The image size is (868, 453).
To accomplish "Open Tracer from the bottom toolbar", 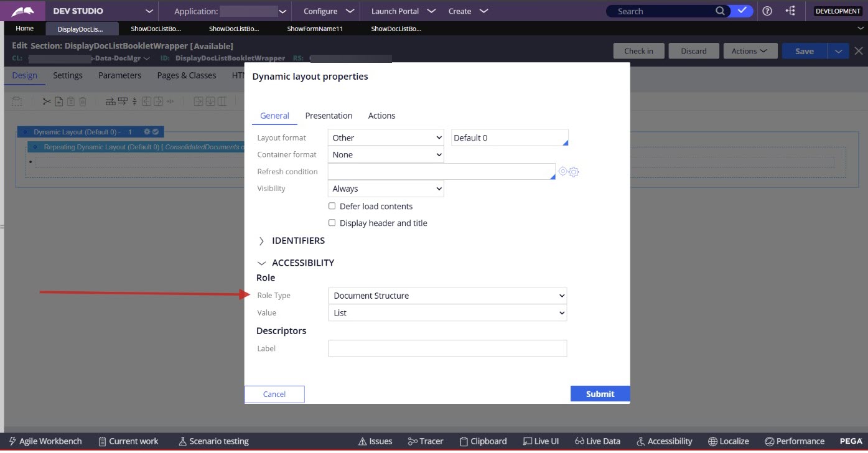I will [x=426, y=441].
